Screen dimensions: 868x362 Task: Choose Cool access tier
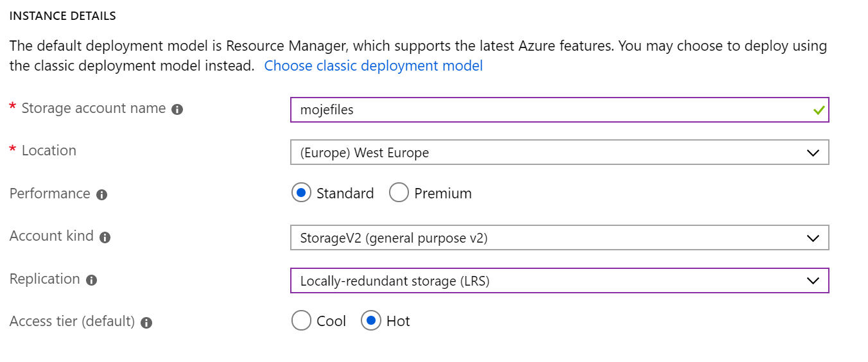pyautogui.click(x=301, y=320)
